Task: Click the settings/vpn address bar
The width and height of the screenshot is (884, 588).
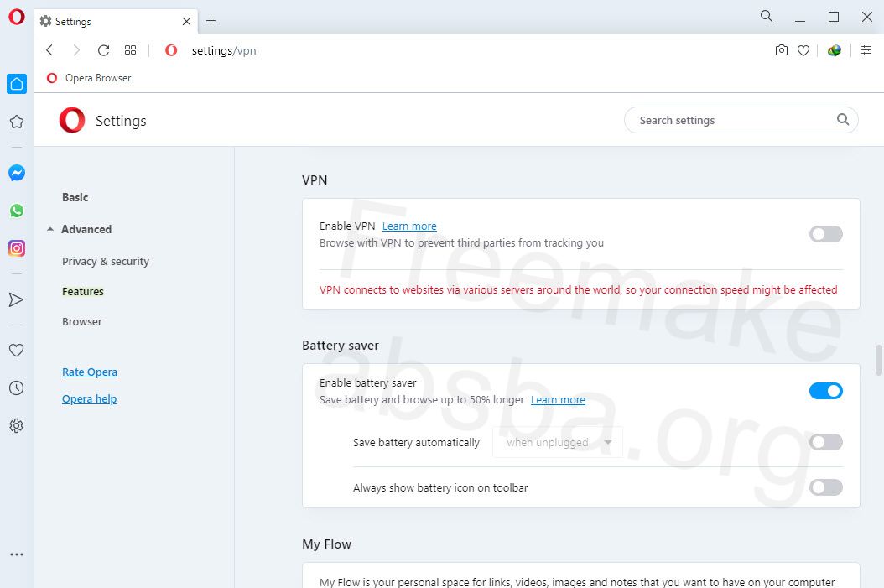Action: (224, 50)
